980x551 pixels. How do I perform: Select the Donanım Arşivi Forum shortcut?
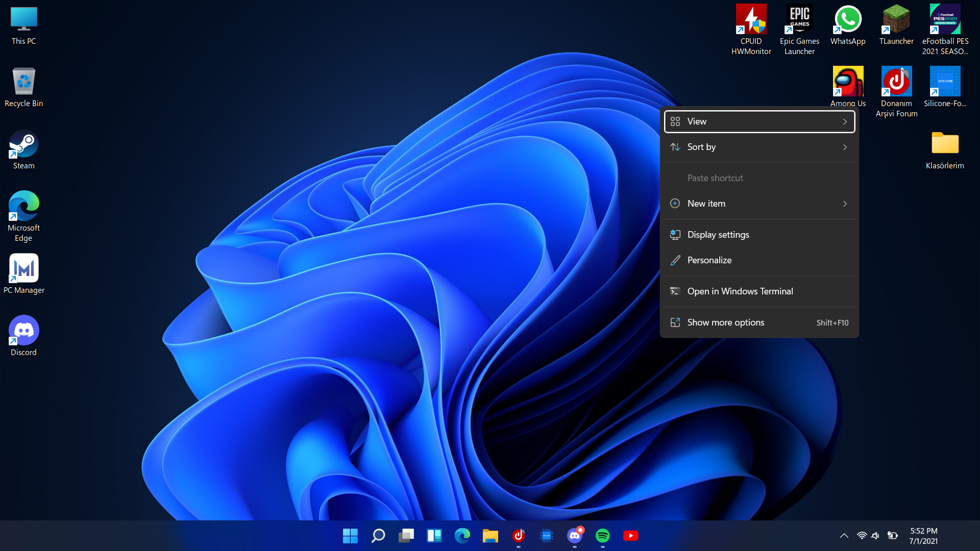pos(896,92)
